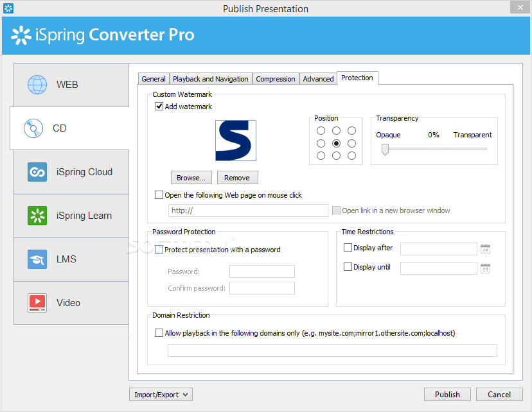Click the transparency slider handle
The height and width of the screenshot is (412, 532).
click(385, 149)
